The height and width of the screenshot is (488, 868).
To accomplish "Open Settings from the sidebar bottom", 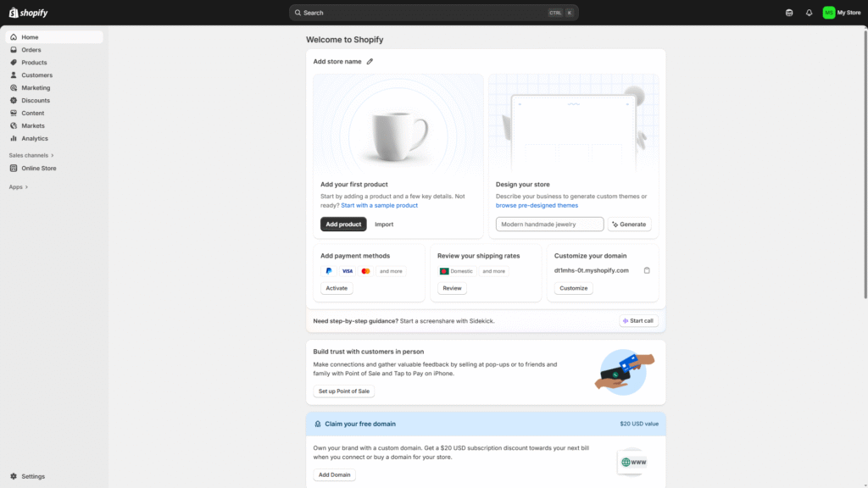I will coord(33,476).
